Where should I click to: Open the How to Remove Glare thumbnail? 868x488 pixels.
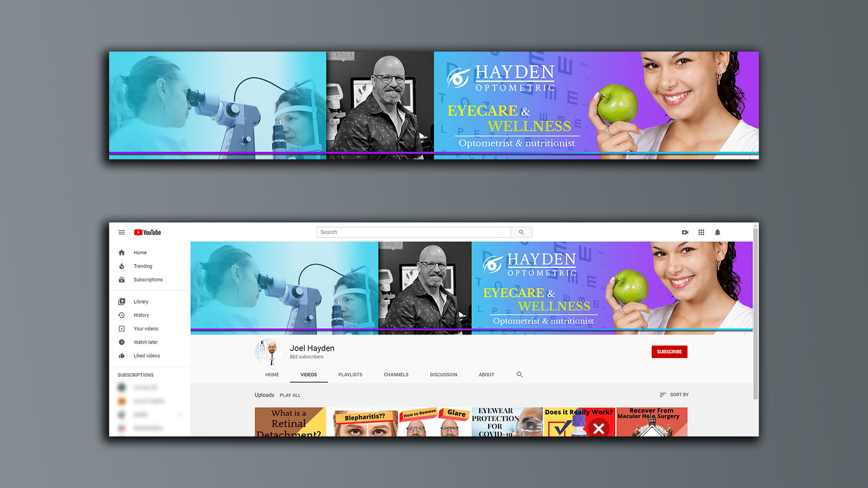pyautogui.click(x=435, y=422)
